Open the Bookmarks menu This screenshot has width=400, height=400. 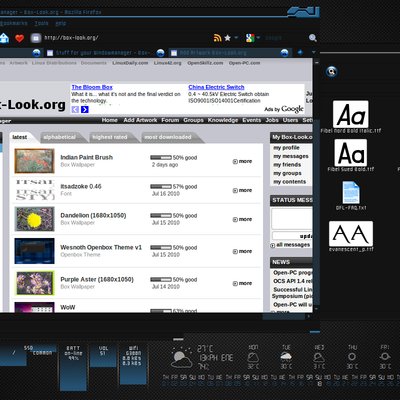pyautogui.click(x=14, y=23)
